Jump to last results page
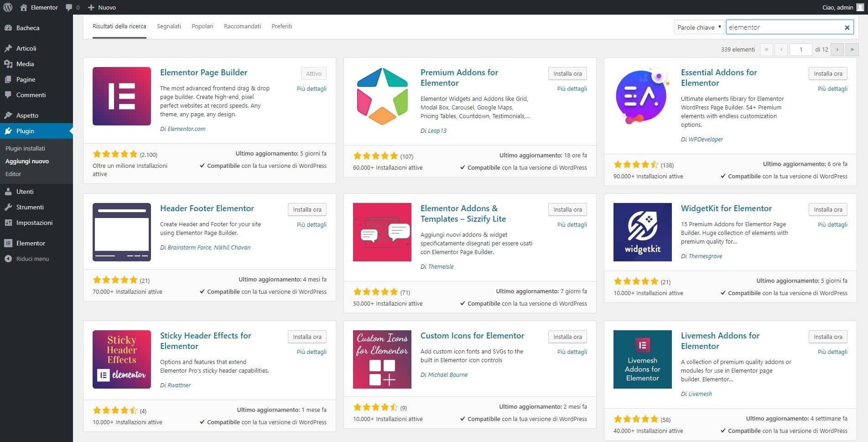The height and width of the screenshot is (442, 868). tap(852, 49)
